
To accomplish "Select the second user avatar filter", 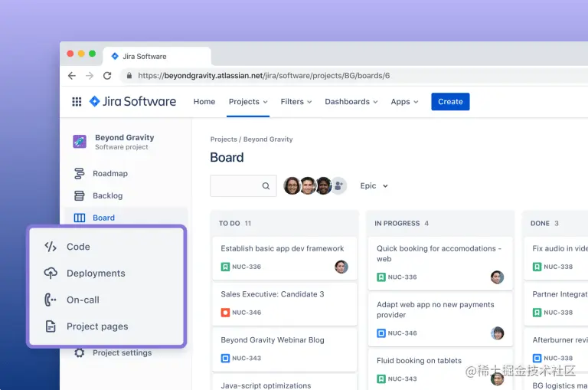I will coord(308,185).
